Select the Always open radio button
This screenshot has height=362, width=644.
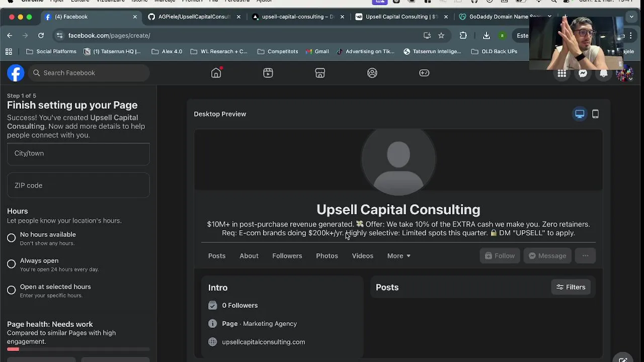click(x=11, y=264)
